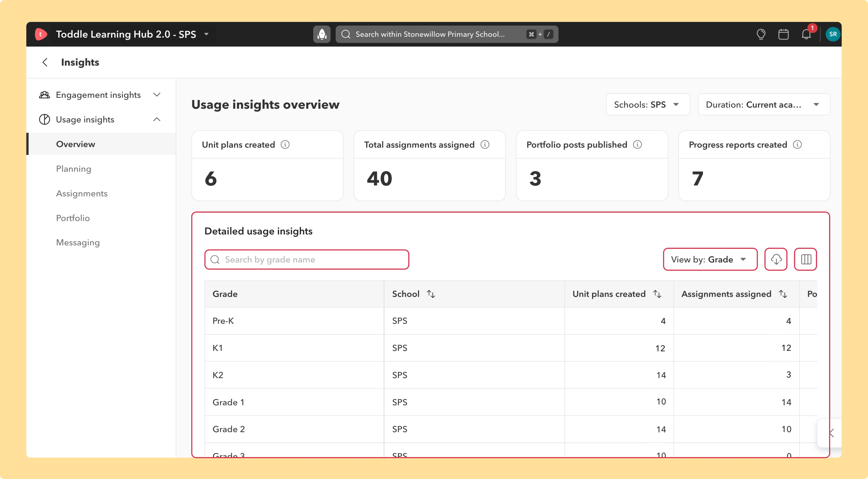Click SPS in the Grade 1 row

(400, 402)
